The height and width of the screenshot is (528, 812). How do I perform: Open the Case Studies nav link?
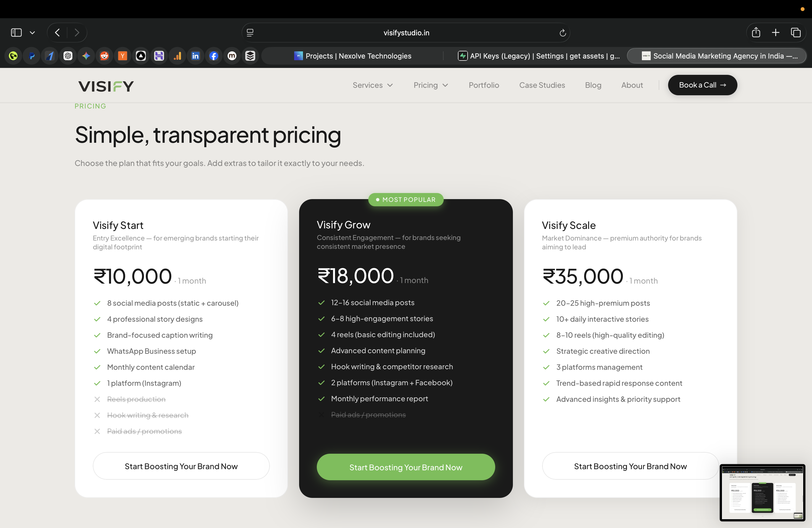coord(542,85)
